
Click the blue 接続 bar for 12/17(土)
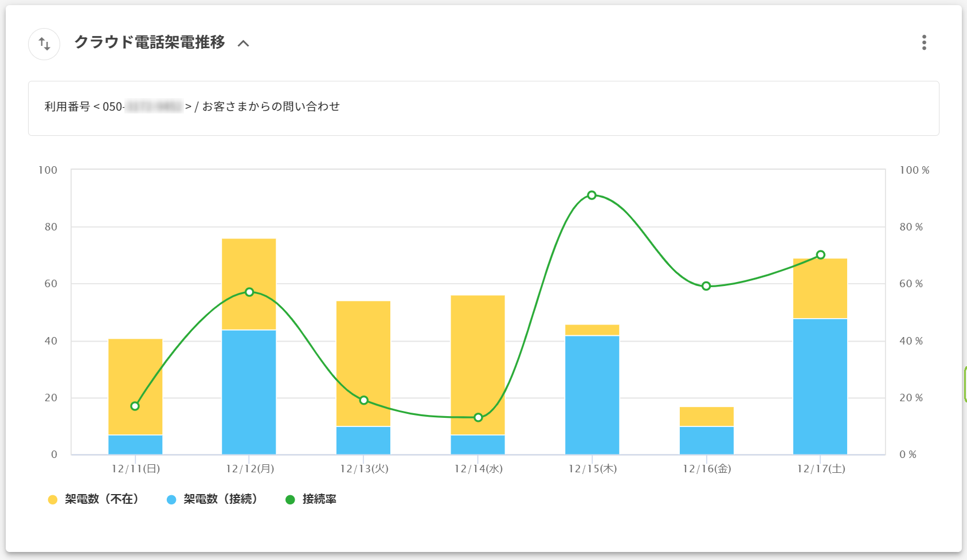pyautogui.click(x=820, y=387)
